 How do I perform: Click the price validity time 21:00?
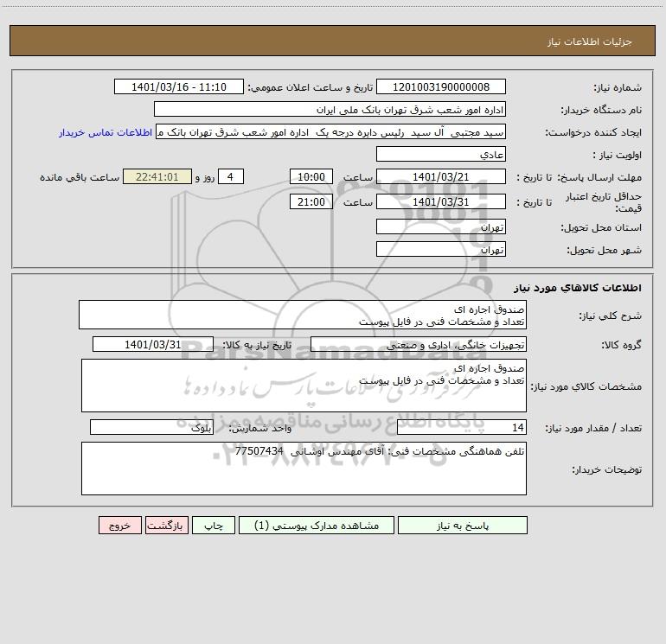[311, 201]
